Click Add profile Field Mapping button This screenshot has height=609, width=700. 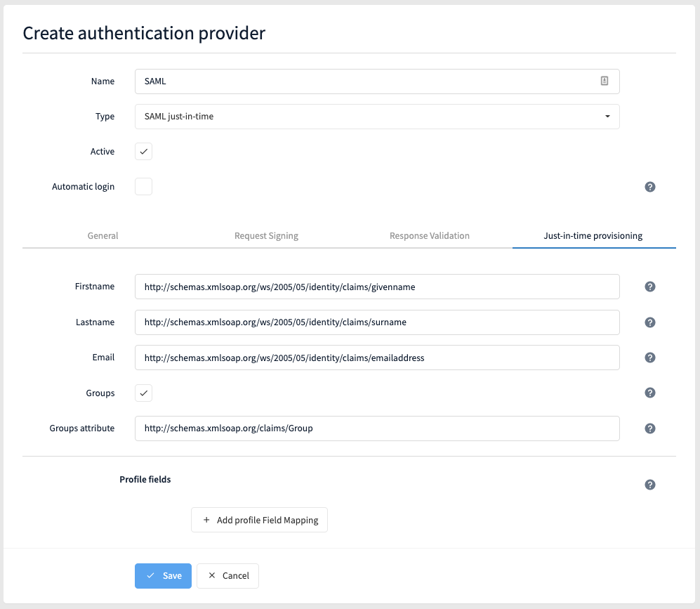tap(259, 520)
